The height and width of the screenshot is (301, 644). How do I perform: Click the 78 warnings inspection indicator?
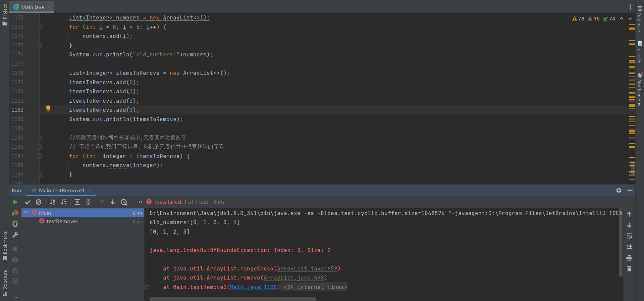[578, 19]
